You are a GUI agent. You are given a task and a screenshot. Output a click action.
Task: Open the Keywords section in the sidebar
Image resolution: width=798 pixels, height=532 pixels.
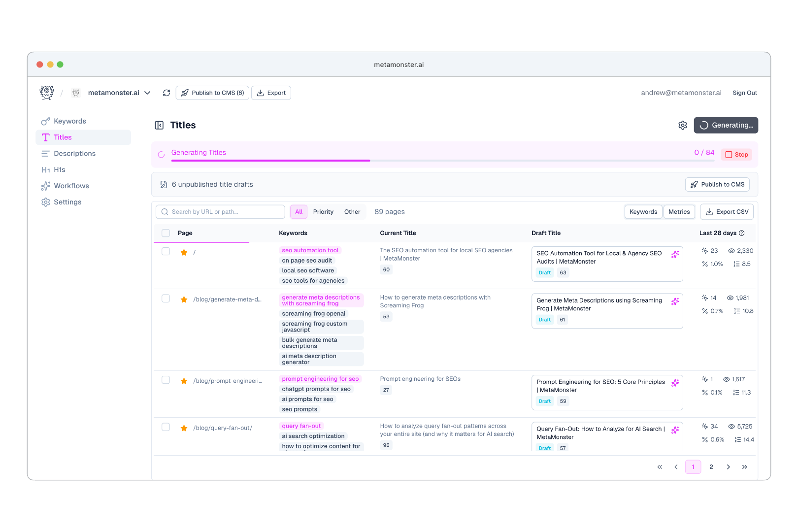tap(69, 121)
